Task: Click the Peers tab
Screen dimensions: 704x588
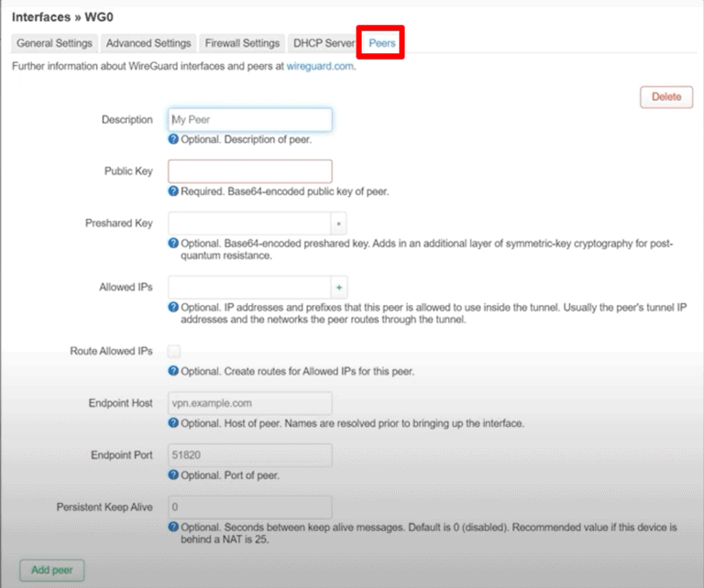Action: (382, 43)
